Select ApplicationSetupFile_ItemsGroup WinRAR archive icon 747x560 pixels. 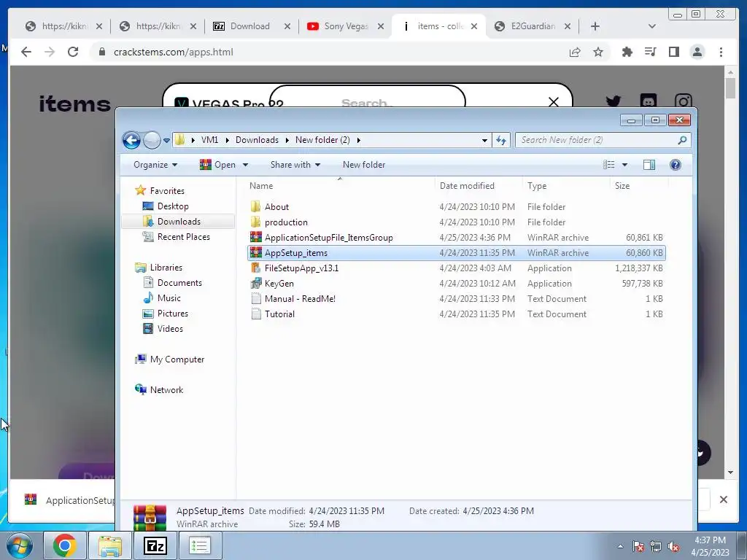coord(256,237)
